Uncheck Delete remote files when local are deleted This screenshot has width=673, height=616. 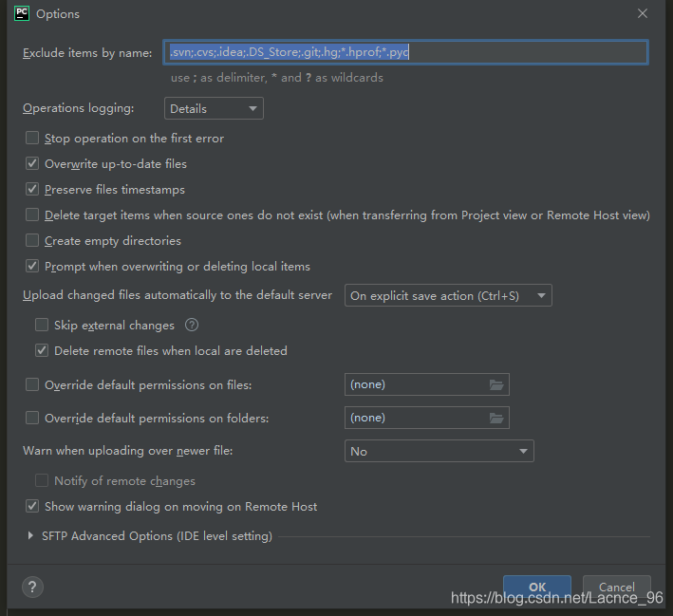coord(42,351)
